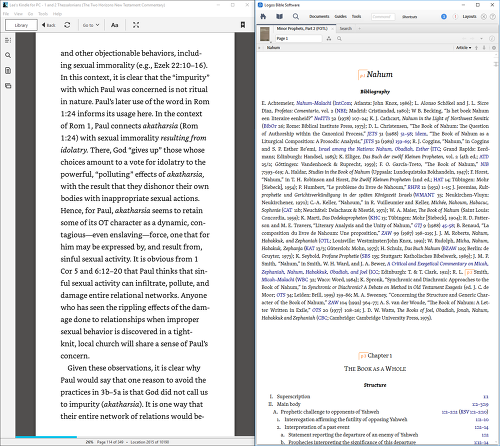Add a new Logos panel tab
This screenshot has height=446, width=500.
click(359, 29)
